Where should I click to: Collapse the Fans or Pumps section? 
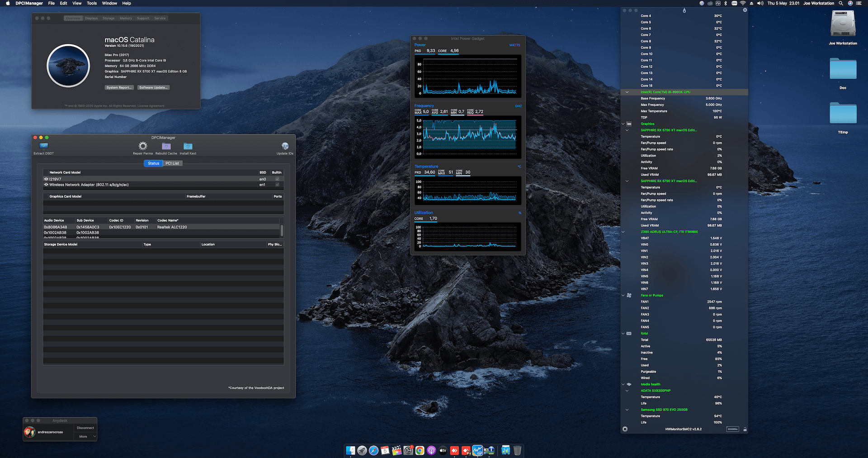pos(623,296)
